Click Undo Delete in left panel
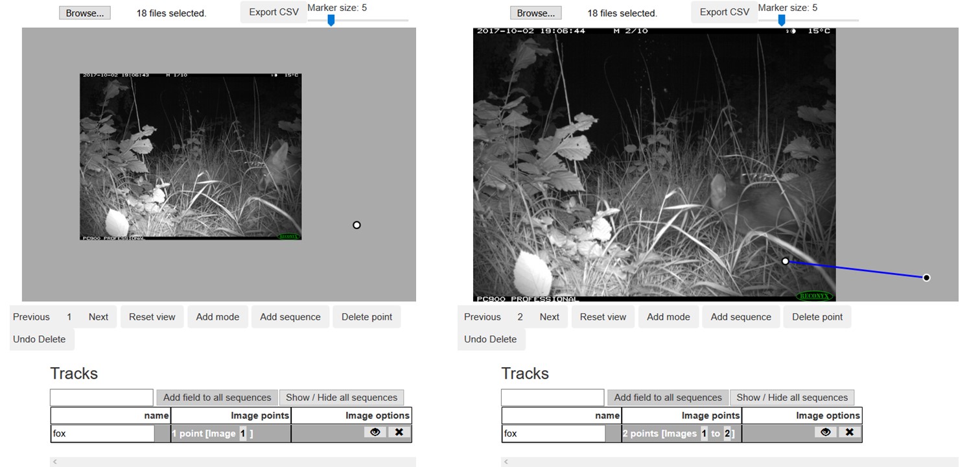The width and height of the screenshot is (980, 467). tap(40, 339)
